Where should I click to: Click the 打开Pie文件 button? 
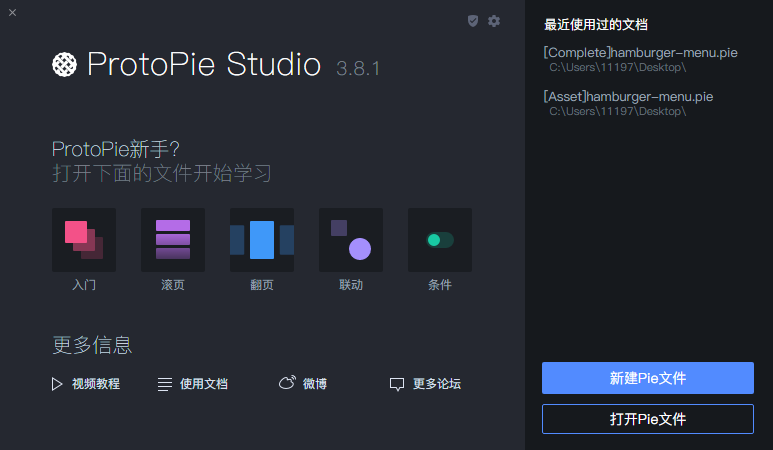tap(648, 419)
